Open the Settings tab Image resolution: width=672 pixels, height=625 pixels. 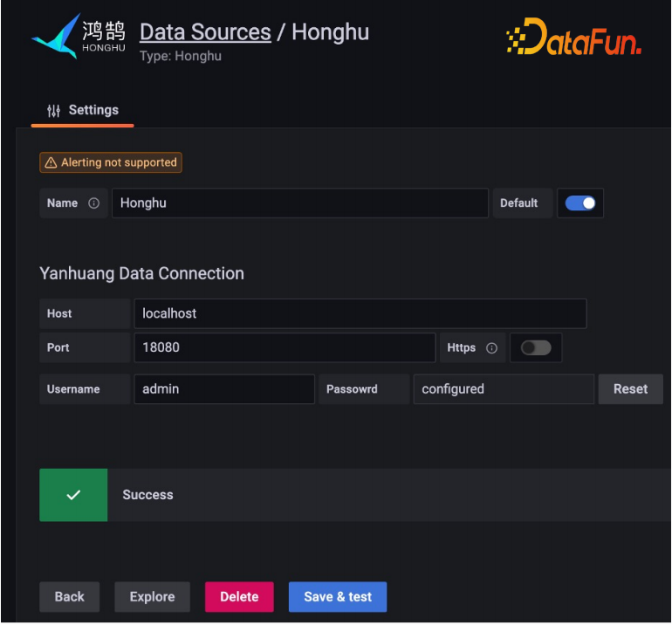click(x=83, y=111)
